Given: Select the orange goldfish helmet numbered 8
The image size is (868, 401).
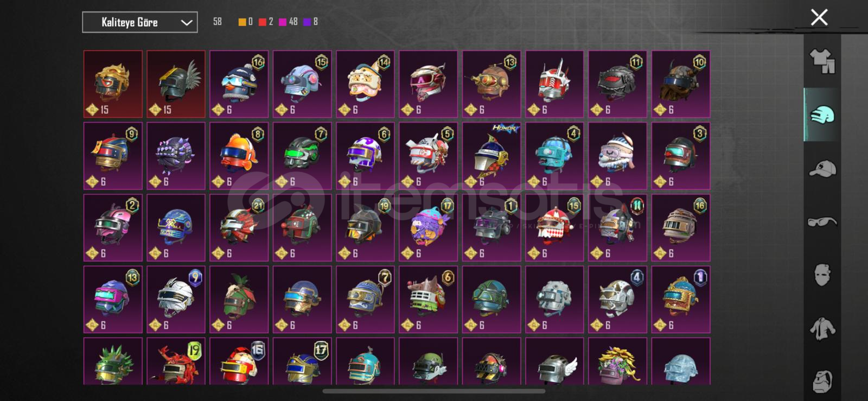Looking at the screenshot, I should click(x=239, y=156).
